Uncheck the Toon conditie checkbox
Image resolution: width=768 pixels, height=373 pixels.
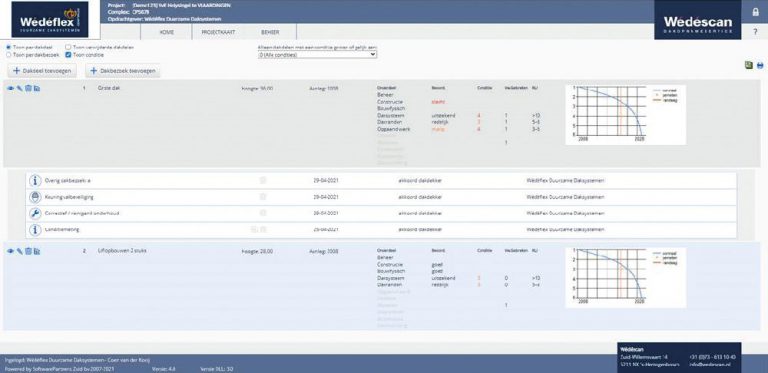pos(69,55)
